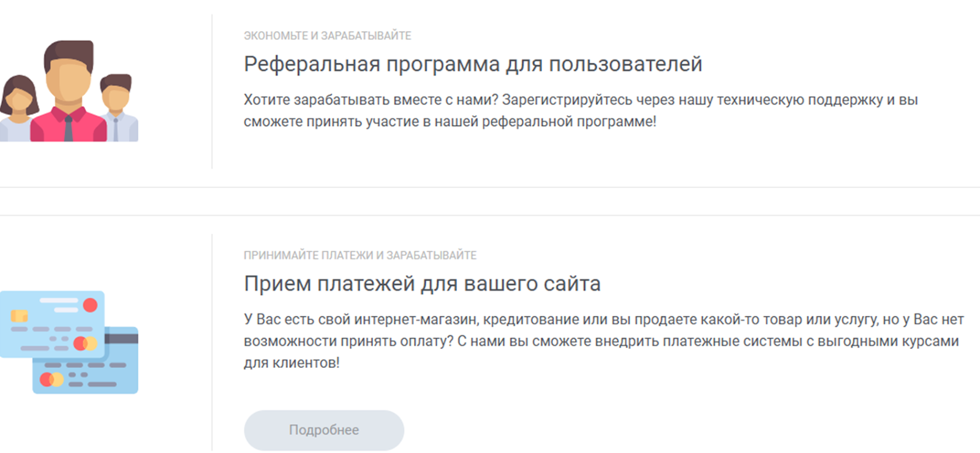This screenshot has height=453, width=980.
Task: Click the Mastercard-style logo on the front card
Action: point(85,343)
